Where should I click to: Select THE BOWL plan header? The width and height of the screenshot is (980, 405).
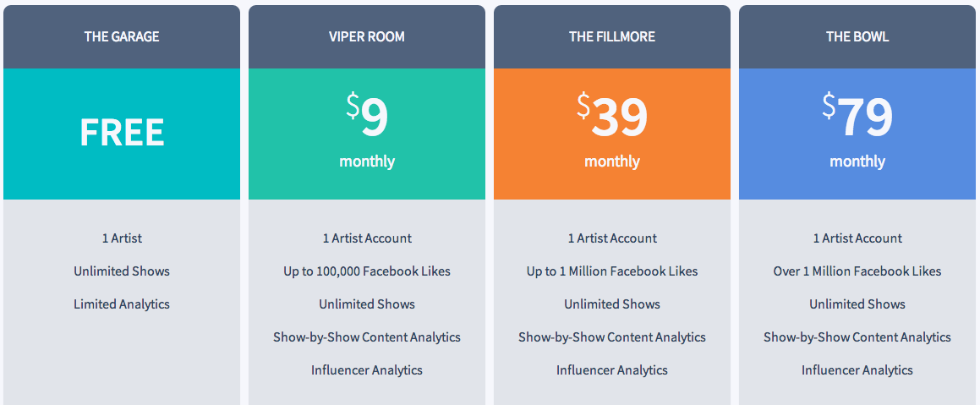click(x=857, y=37)
